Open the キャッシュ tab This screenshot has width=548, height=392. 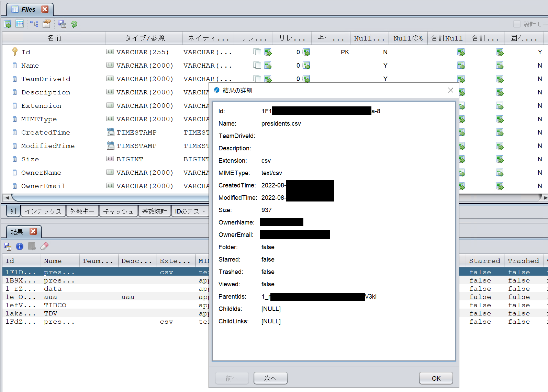coord(118,211)
